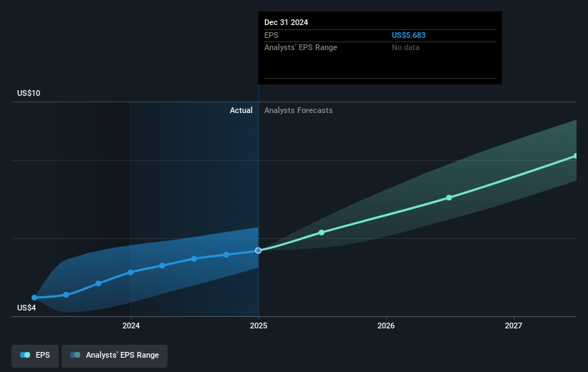Select the mid-2025 forecast data point
This screenshot has width=588, height=372.
[322, 232]
